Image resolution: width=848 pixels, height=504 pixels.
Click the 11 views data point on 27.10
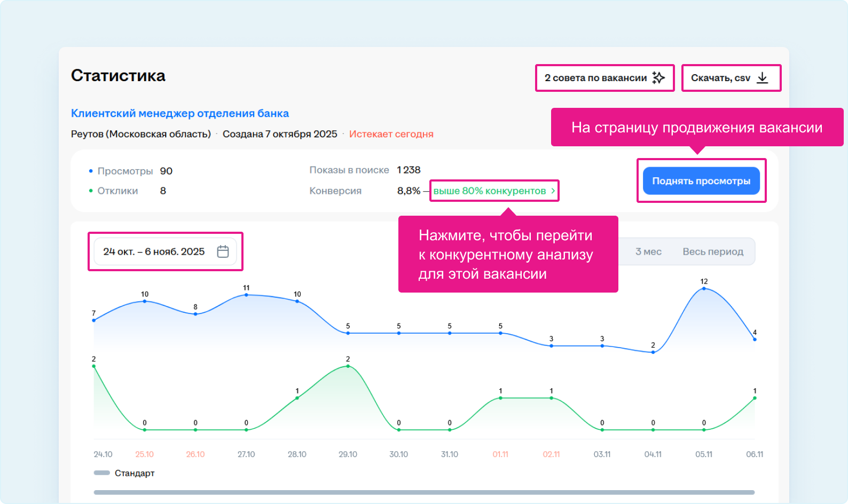246,295
